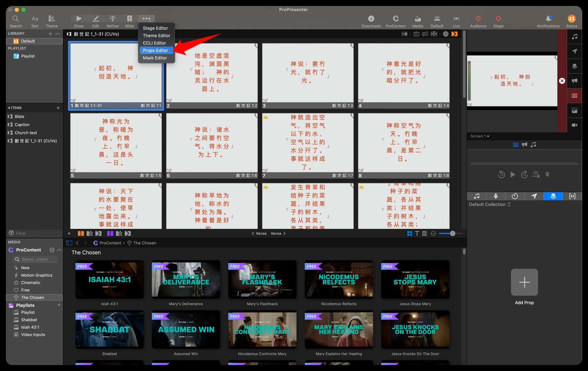Switch to Macros tab

(572, 196)
